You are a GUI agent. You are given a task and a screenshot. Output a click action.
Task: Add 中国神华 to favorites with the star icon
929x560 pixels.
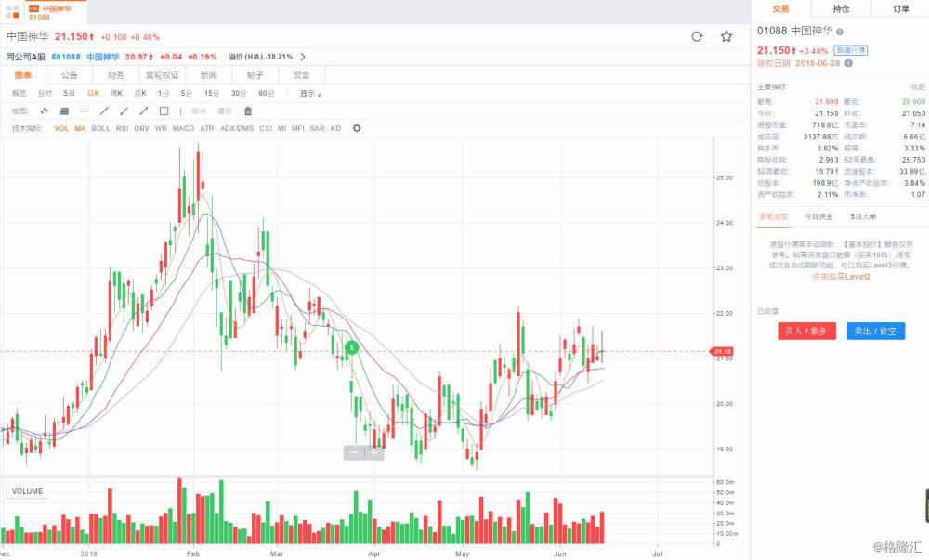[x=726, y=37]
